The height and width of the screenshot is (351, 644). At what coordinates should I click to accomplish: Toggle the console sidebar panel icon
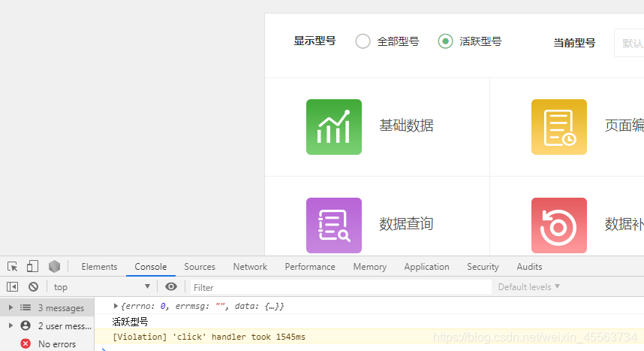(12, 287)
